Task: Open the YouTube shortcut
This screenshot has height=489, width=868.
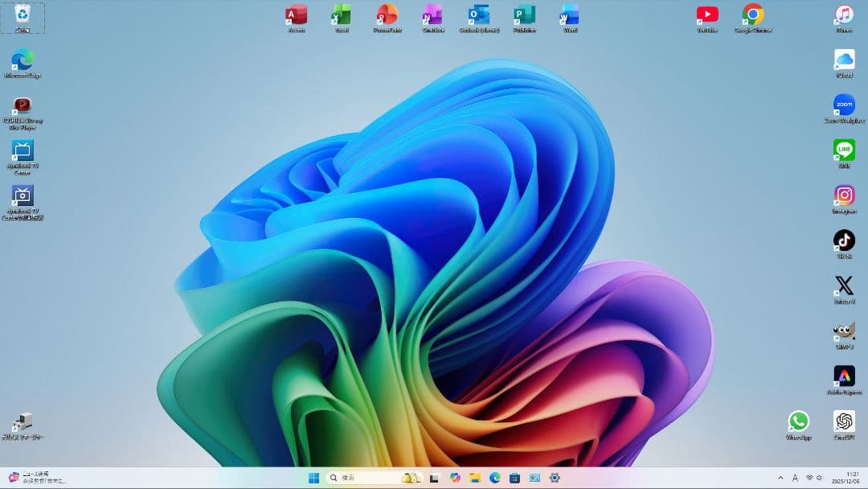Action: (708, 14)
